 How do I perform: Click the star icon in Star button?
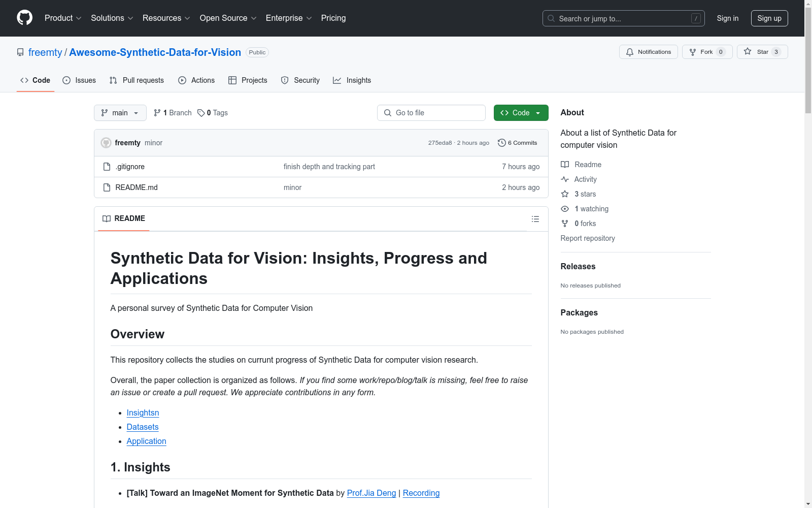coord(748,51)
